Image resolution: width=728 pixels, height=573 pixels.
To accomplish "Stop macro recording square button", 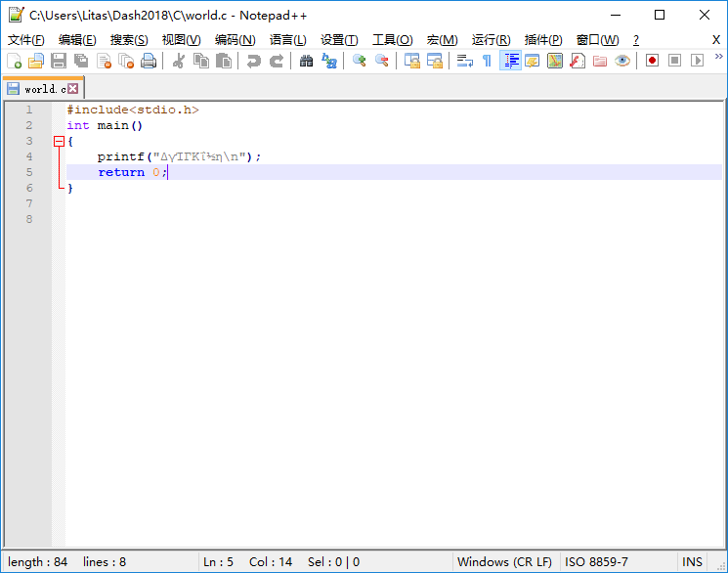I will pyautogui.click(x=674, y=61).
